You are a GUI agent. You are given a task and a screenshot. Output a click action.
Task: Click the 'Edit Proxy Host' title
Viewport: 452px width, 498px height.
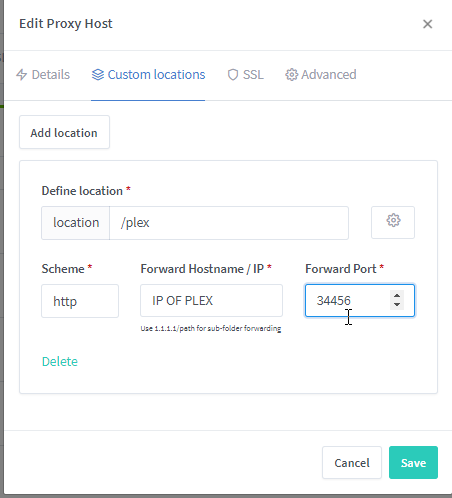[66, 24]
